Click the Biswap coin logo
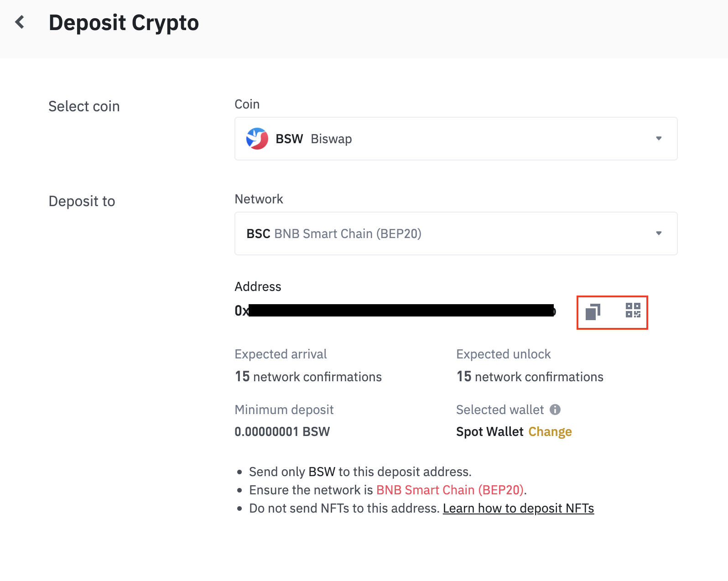The height and width of the screenshot is (581, 728). pos(257,139)
